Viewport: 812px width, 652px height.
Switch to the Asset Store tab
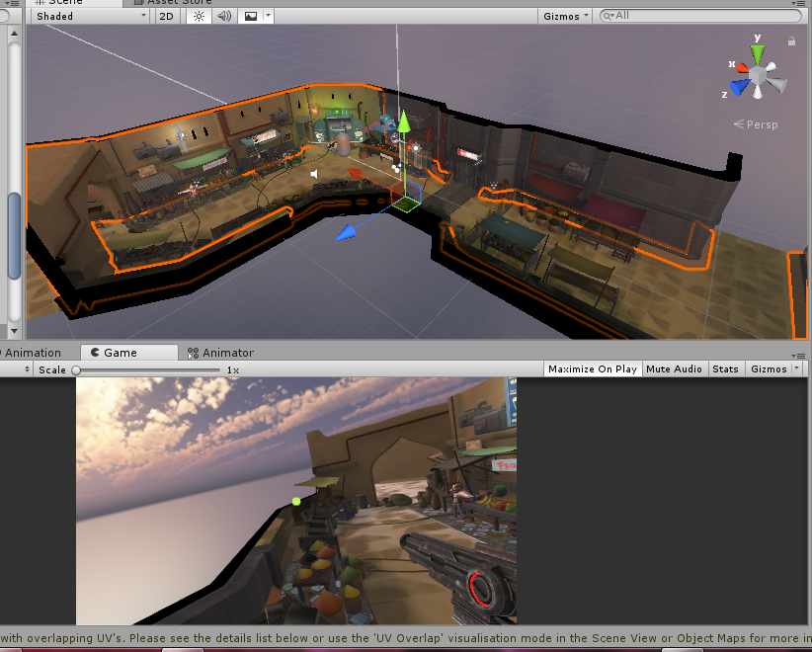click(173, 2)
